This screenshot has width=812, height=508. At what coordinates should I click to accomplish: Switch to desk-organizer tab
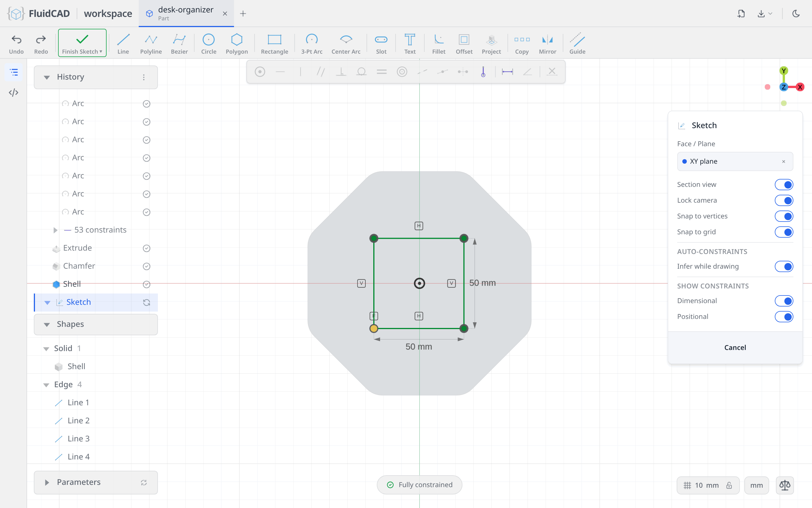coord(186,14)
